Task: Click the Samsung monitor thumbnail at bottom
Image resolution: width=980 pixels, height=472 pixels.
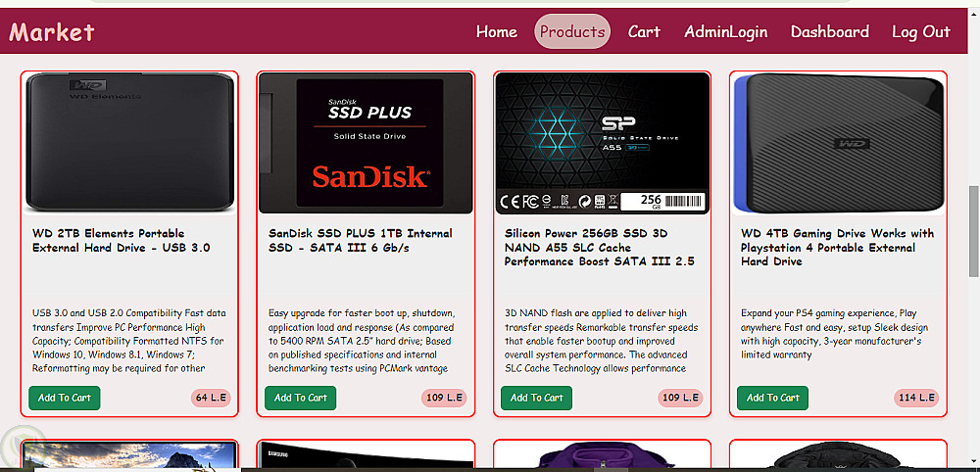Action: coord(366,455)
